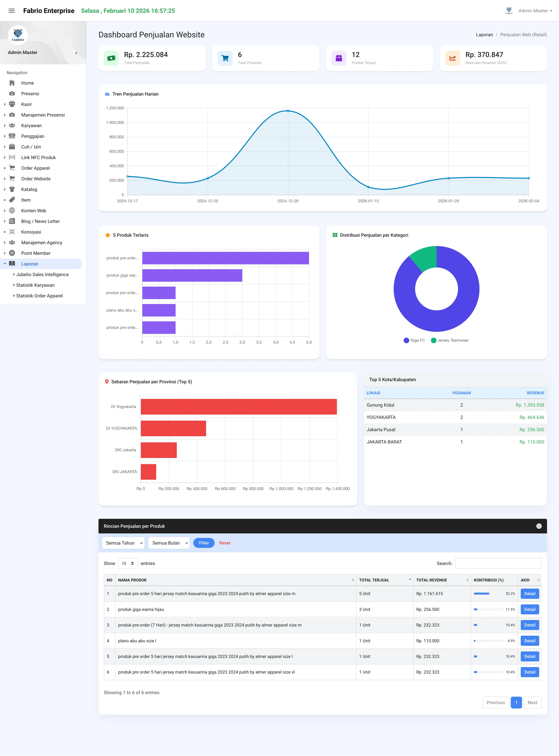Collapse the Laporan menu section

[30, 264]
